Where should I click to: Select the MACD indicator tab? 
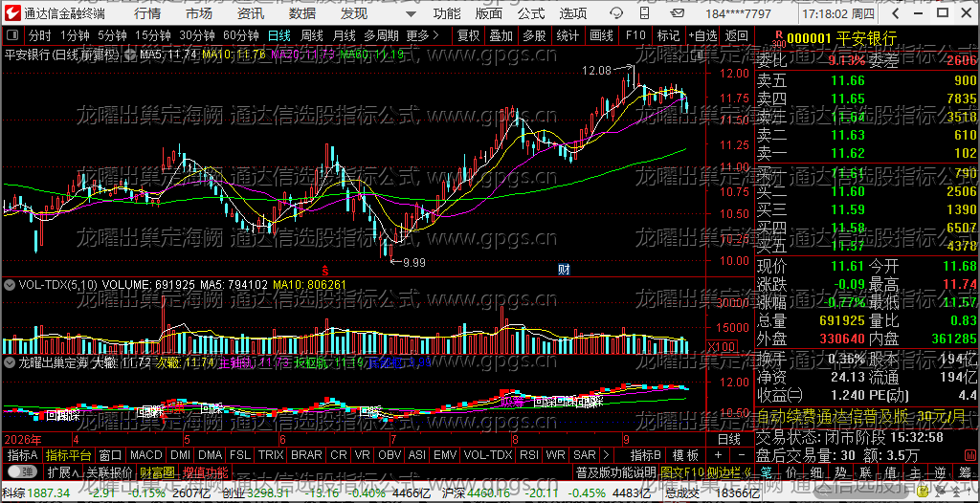click(x=145, y=455)
